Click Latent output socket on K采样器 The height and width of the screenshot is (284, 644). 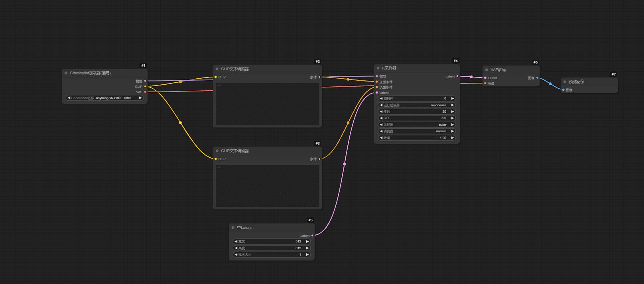tap(457, 76)
